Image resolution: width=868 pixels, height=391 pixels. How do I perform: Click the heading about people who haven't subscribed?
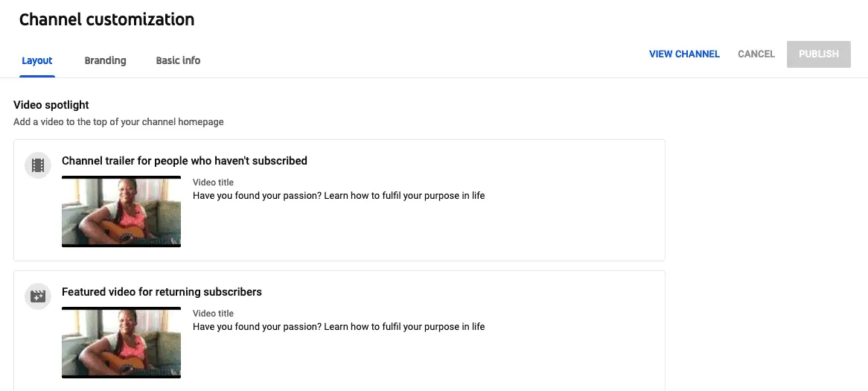pos(185,161)
